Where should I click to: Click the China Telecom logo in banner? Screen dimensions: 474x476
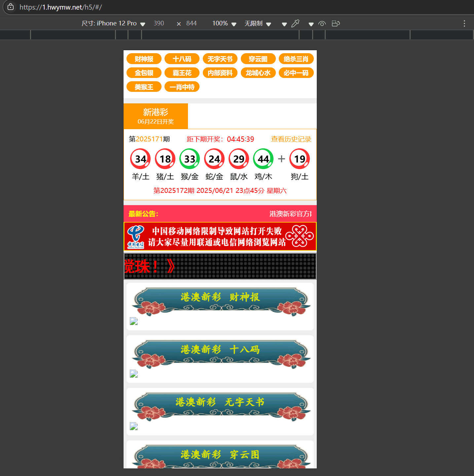click(x=136, y=237)
